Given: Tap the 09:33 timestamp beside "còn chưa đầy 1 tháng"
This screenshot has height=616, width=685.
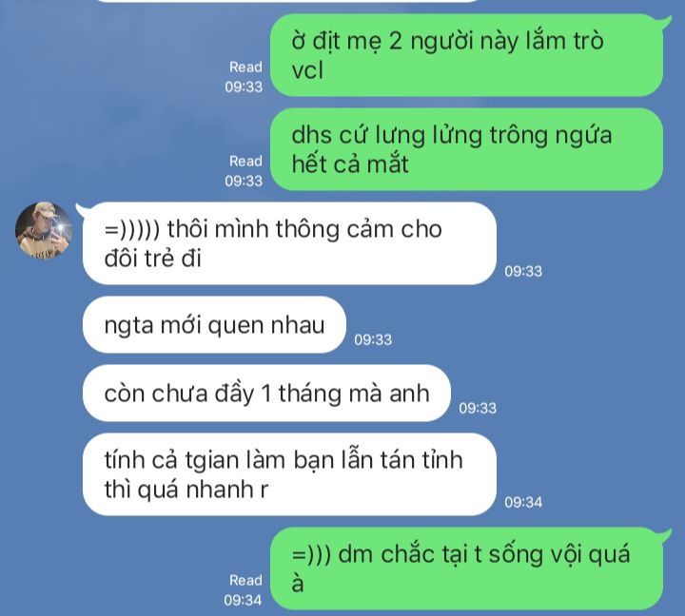Looking at the screenshot, I should (478, 408).
